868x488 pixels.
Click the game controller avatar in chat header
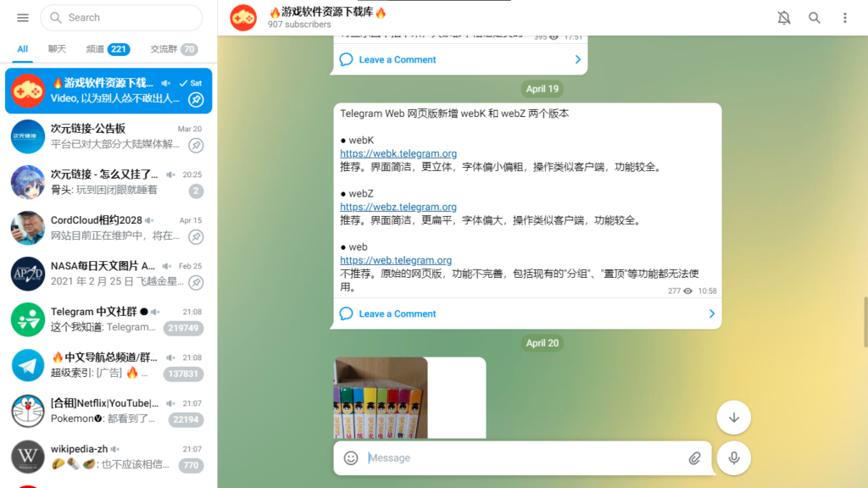[243, 18]
